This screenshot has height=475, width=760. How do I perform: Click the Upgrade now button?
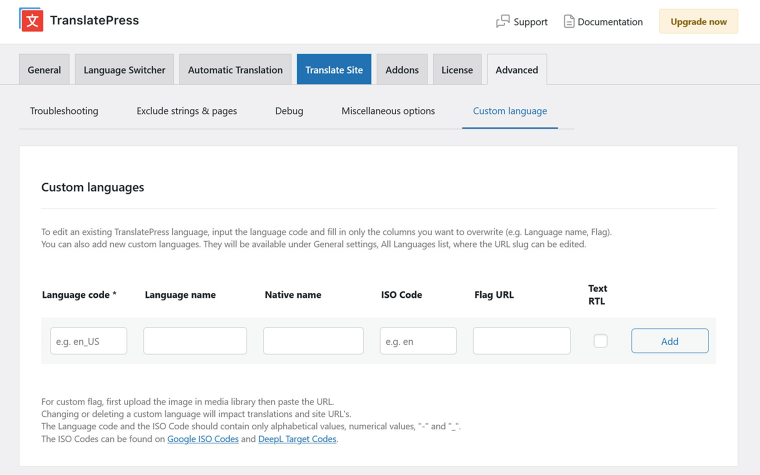[x=698, y=21]
